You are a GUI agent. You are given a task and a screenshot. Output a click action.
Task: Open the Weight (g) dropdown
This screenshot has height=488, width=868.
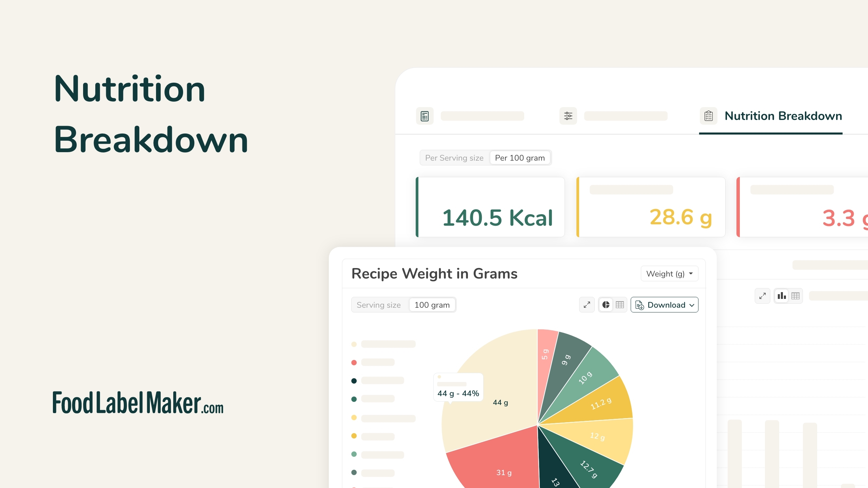pos(669,274)
